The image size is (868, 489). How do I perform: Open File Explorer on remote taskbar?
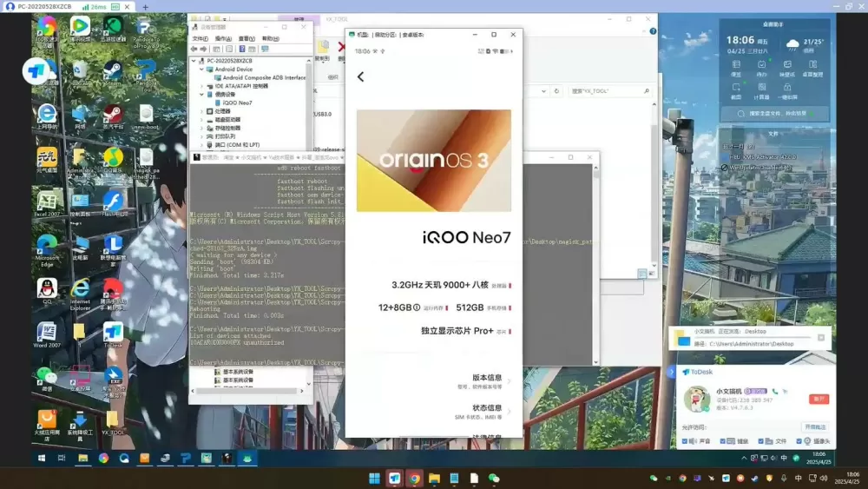(82, 458)
